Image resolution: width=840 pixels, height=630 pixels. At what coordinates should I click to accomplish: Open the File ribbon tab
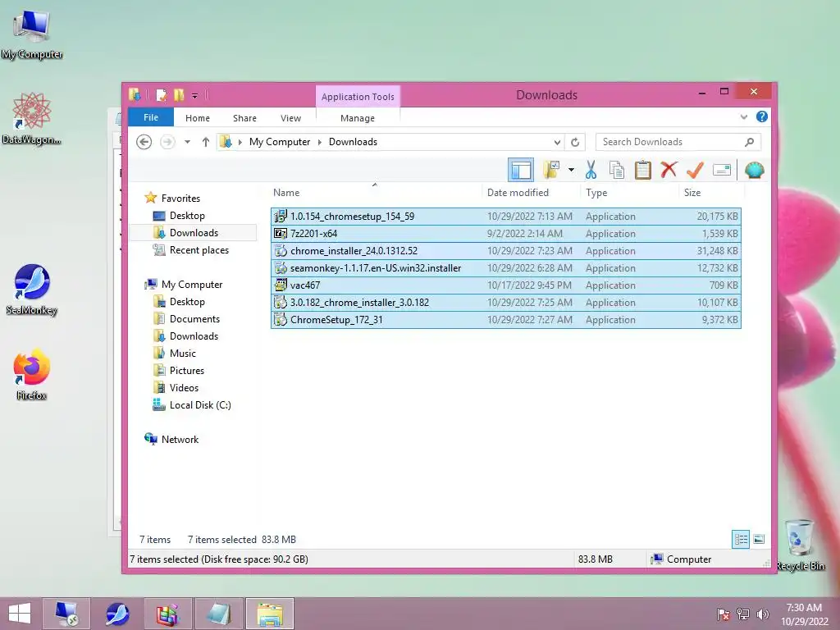(151, 117)
